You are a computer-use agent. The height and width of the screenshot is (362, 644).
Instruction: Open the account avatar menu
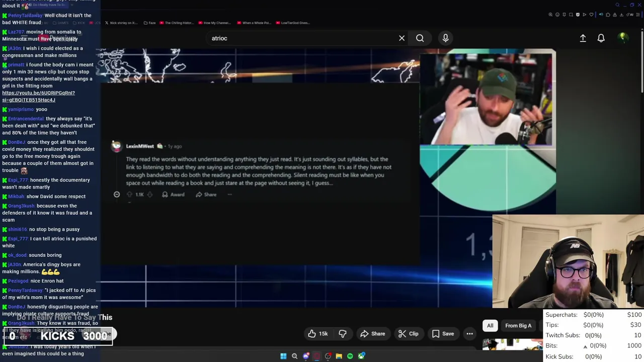click(x=622, y=38)
